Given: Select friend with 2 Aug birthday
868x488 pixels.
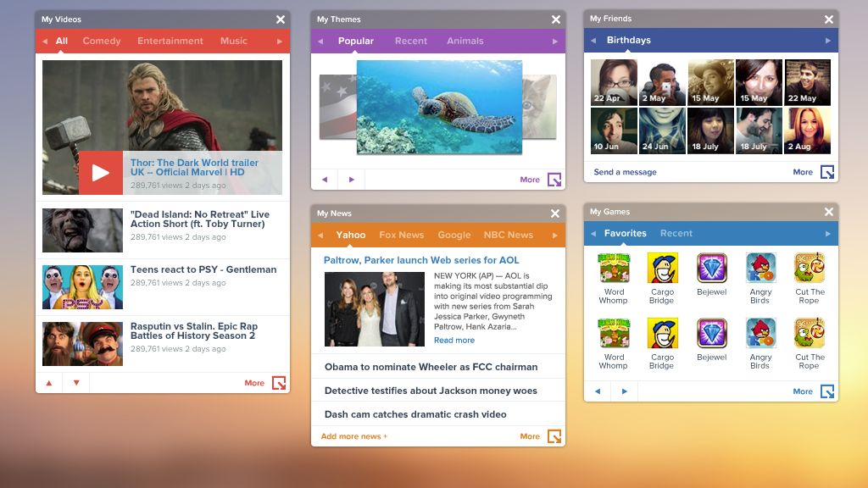Looking at the screenshot, I should pyautogui.click(x=808, y=130).
